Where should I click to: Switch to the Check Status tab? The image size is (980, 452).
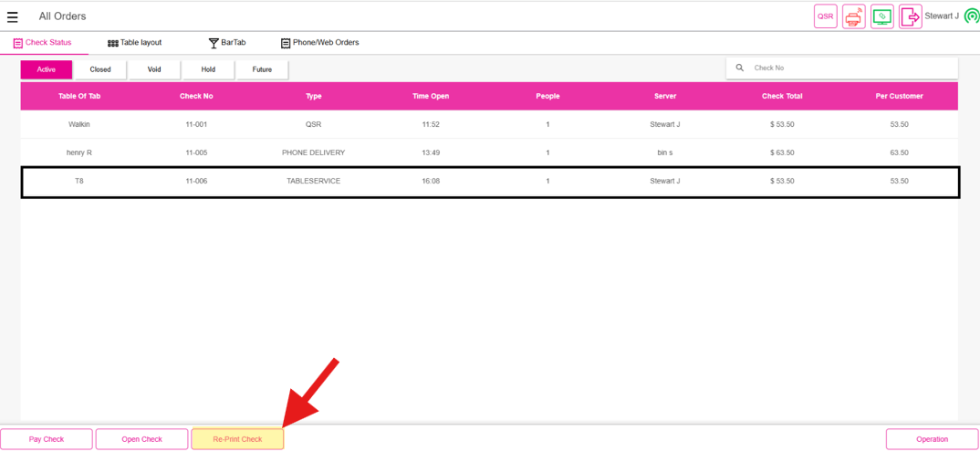42,43
